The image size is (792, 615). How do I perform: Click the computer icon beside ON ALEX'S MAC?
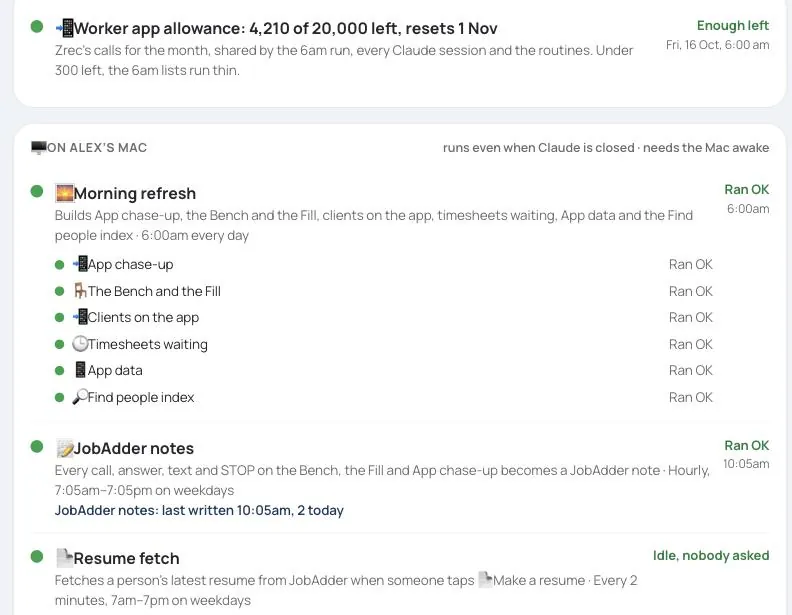[38, 147]
